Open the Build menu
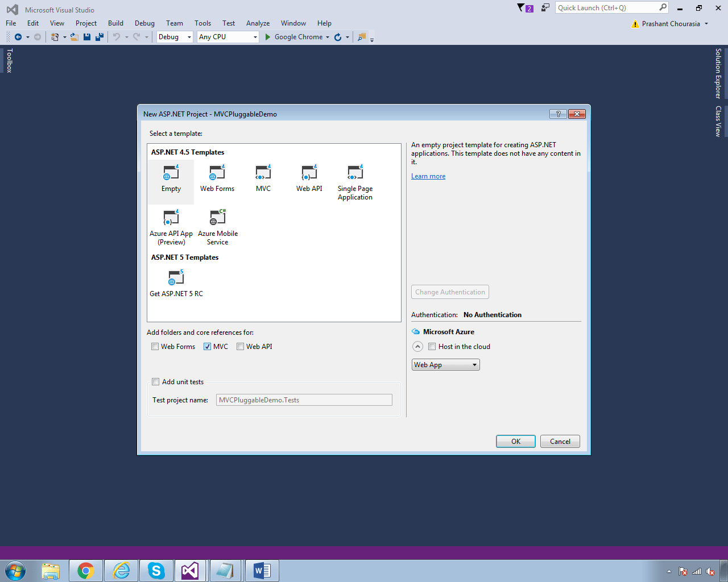The width and height of the screenshot is (728, 582). pos(115,23)
